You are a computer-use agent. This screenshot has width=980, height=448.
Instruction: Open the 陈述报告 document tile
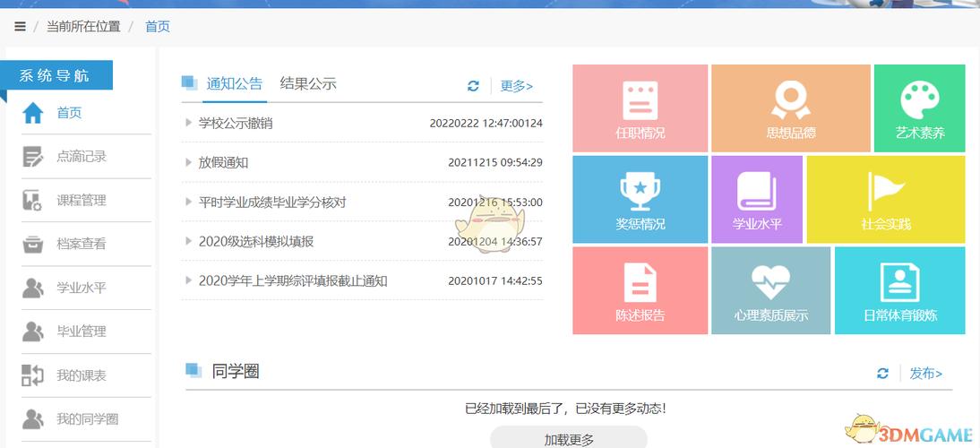pos(640,290)
